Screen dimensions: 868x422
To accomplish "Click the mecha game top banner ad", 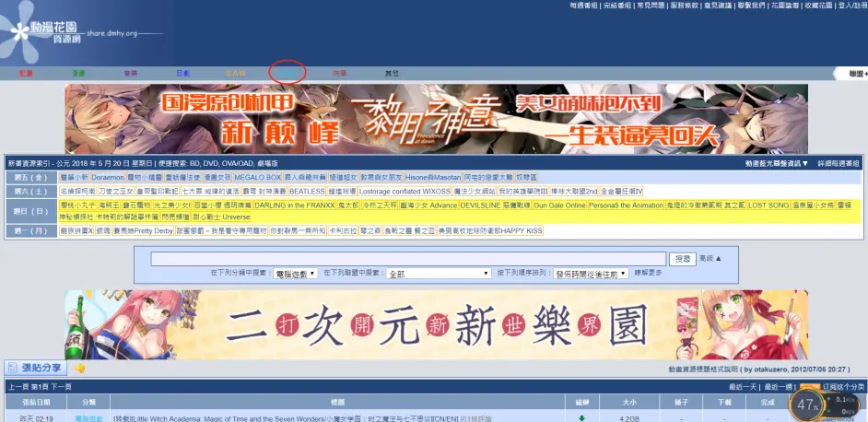I will (436, 119).
